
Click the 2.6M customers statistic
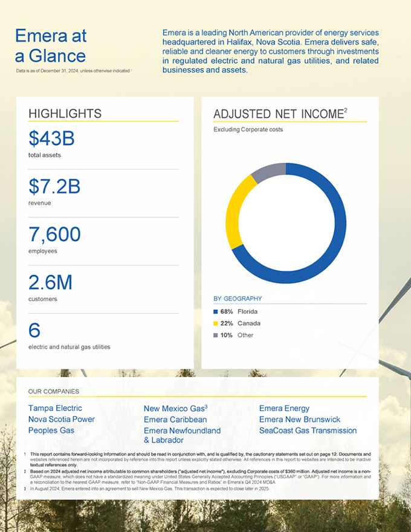pos(50,282)
